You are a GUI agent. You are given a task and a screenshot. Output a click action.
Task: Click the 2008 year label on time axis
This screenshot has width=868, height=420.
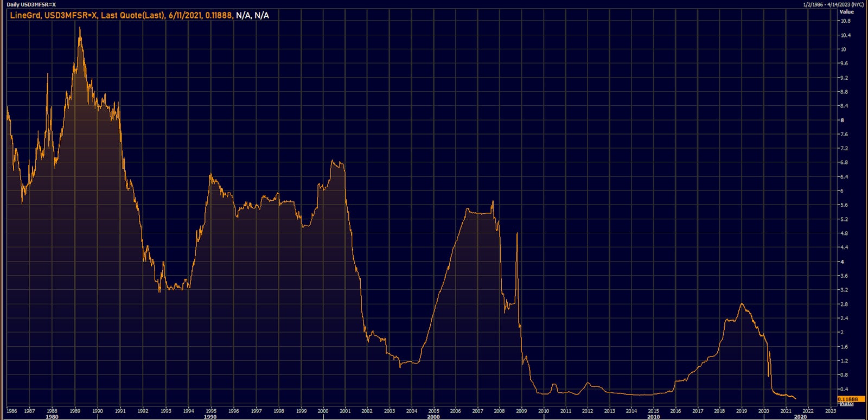click(x=499, y=411)
